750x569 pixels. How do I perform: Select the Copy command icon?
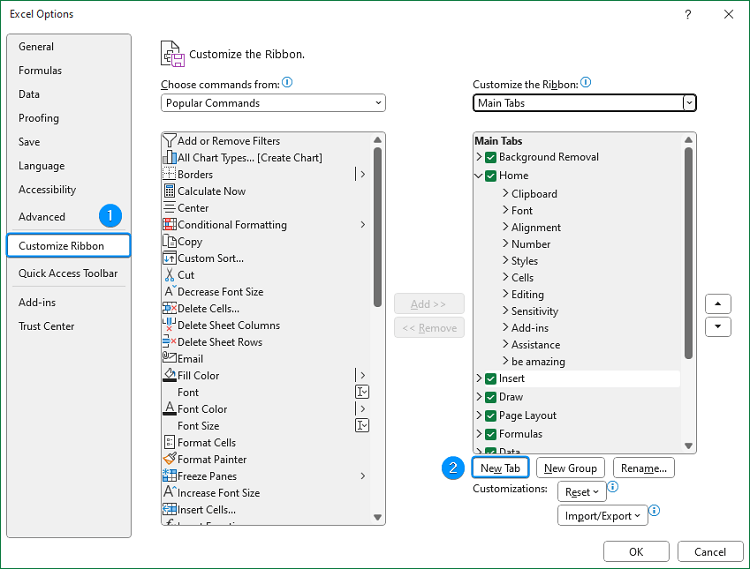click(x=169, y=241)
